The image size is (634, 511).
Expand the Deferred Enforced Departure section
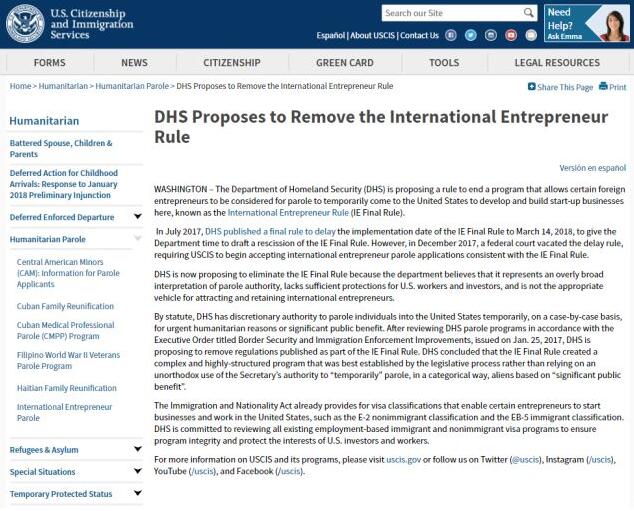click(x=137, y=217)
